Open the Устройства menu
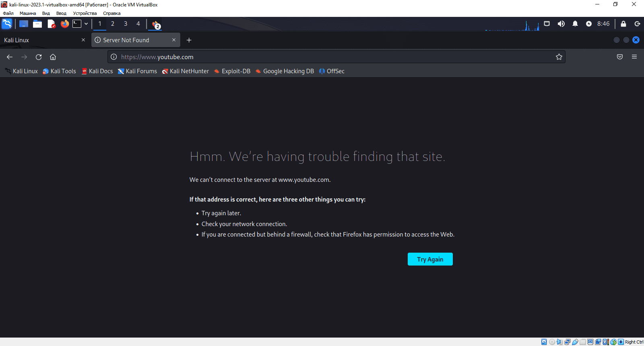The image size is (644, 346). click(x=85, y=13)
